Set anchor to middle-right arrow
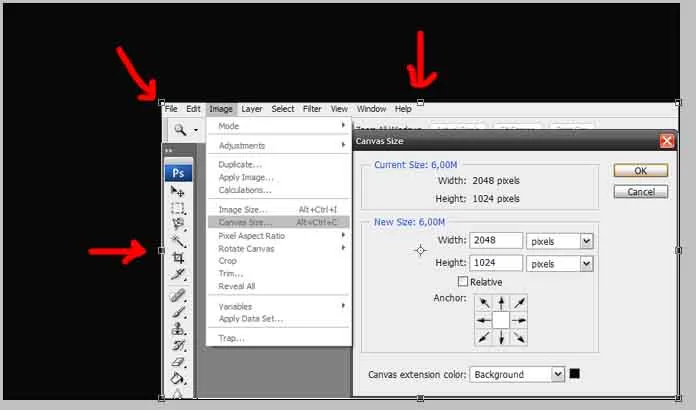The width and height of the screenshot is (696, 410). coord(518,320)
